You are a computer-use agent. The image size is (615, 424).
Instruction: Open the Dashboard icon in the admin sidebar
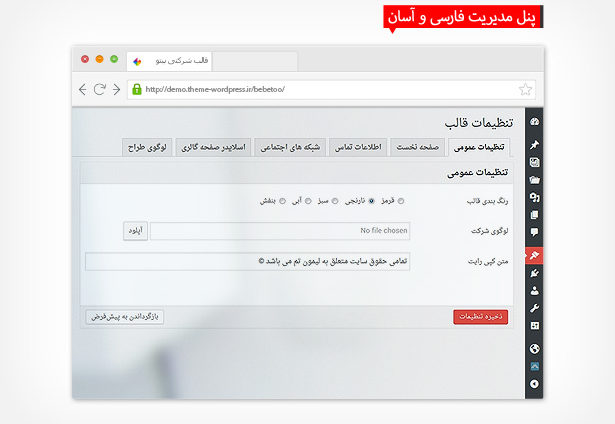535,123
